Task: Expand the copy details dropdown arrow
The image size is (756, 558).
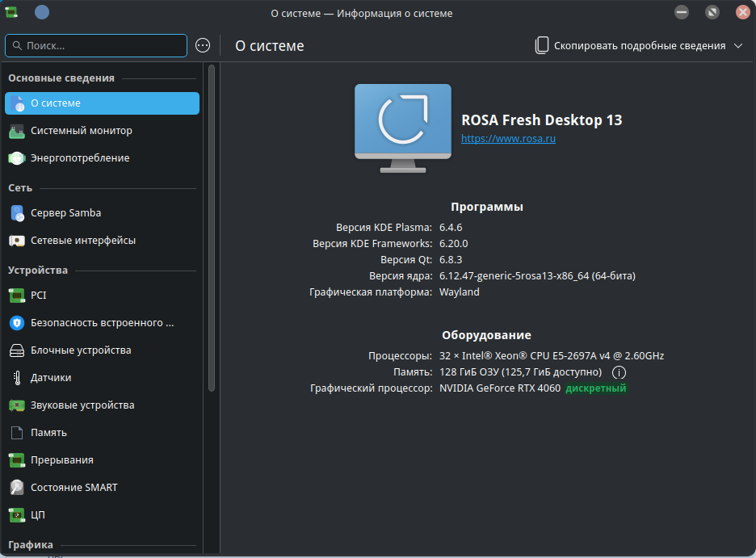Action: click(738, 46)
